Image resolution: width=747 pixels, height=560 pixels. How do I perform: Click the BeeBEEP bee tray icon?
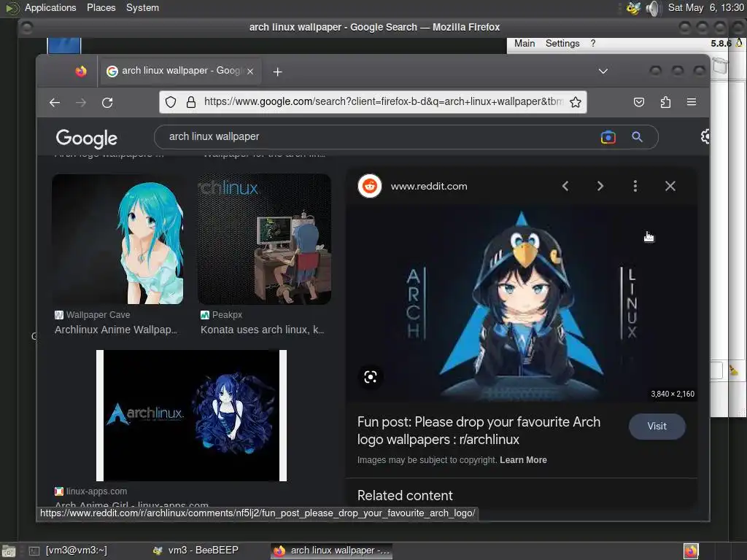click(x=634, y=8)
